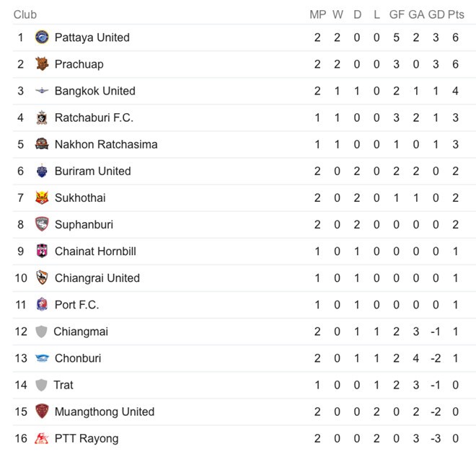Click the Pattaya United club logo
This screenshot has height=457, width=476.
pyautogui.click(x=42, y=37)
